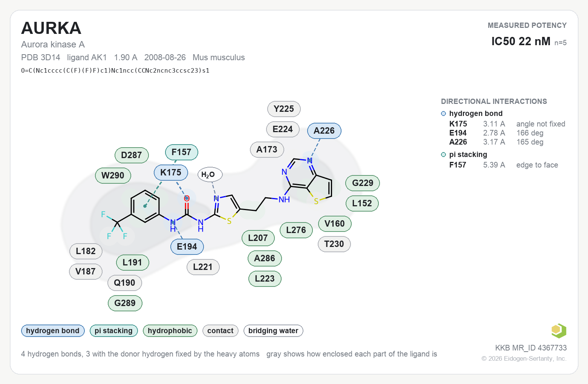Screen dimensions: 588x384
Task: Click the E194 residue pill
Action: click(187, 247)
